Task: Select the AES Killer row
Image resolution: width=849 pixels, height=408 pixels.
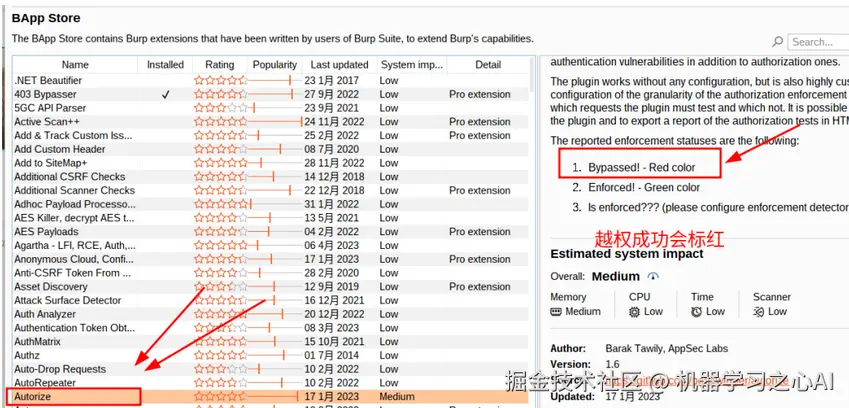Action: (271, 218)
